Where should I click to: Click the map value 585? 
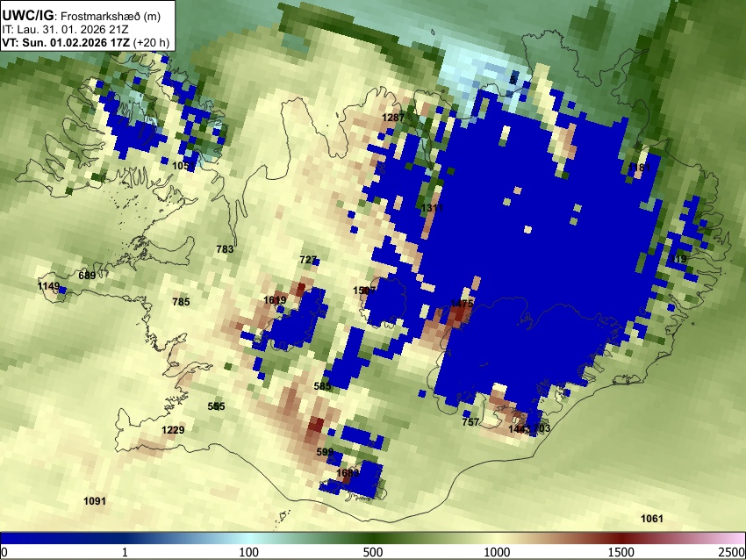coord(322,386)
